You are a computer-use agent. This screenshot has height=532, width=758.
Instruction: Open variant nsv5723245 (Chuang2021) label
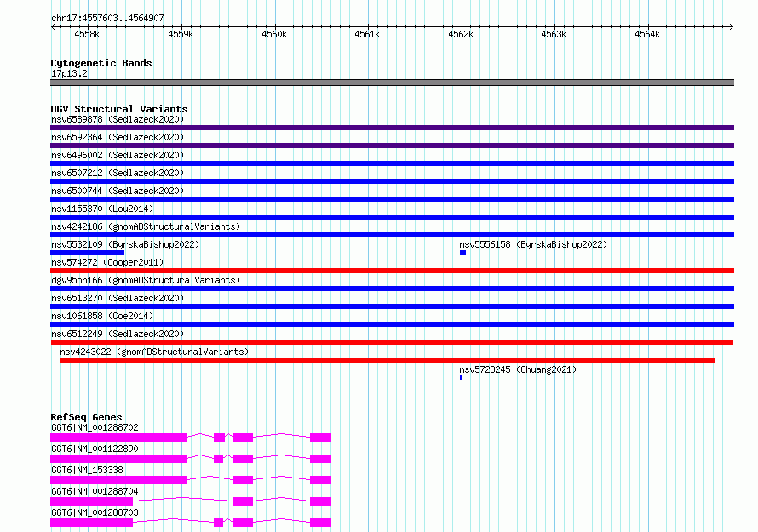pos(518,369)
